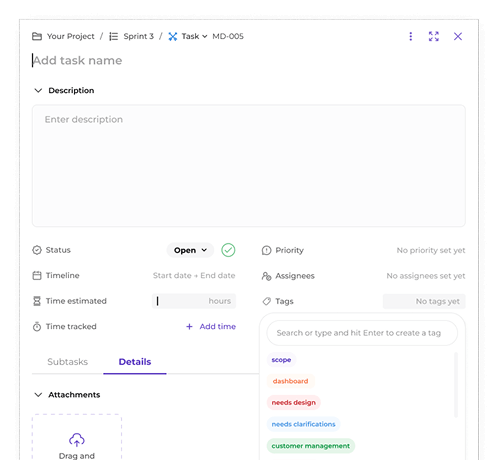Set the End date in Timeline
This screenshot has height=460, width=501.
point(218,276)
